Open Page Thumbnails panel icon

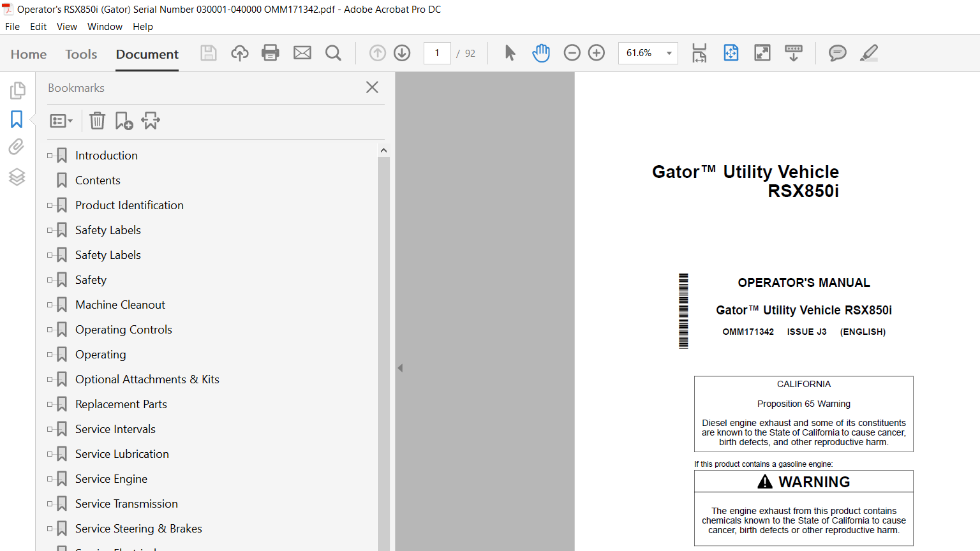17,91
